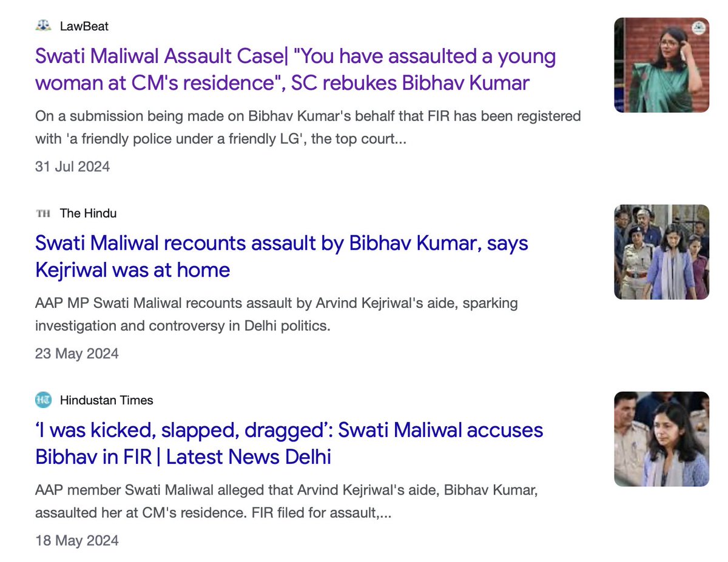Click 'Latest News Delhi' in Hindustan Times headline
Viewport: 728px width, 562px height.
pos(249,457)
